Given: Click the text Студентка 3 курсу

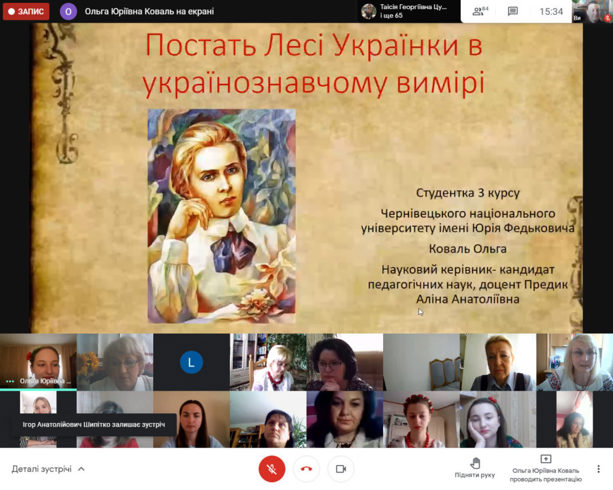Looking at the screenshot, I should coord(468,193).
